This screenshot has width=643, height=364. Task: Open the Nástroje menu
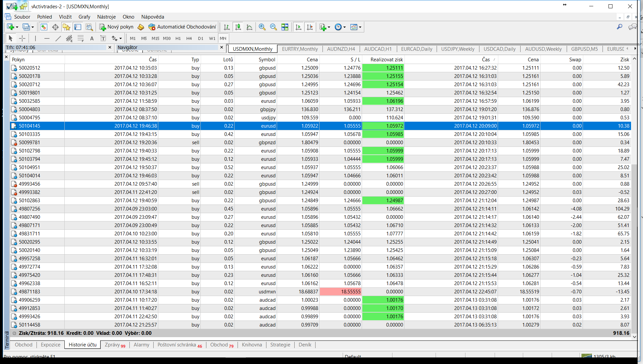click(x=106, y=17)
